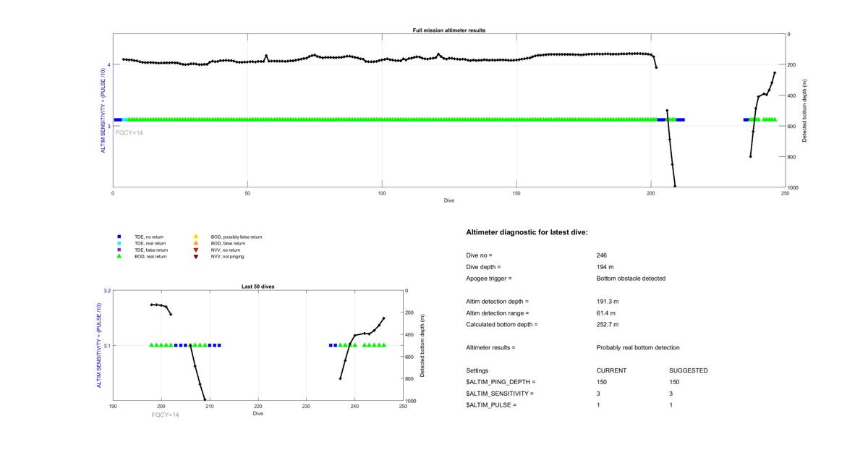Click the 'Bottom obstacle detected' value
The image size is (868, 450).
tap(631, 279)
